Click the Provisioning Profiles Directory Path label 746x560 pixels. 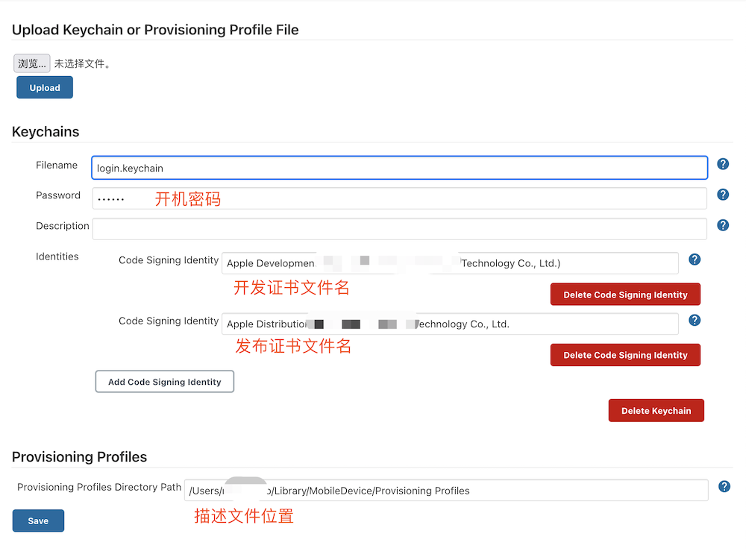pos(99,487)
